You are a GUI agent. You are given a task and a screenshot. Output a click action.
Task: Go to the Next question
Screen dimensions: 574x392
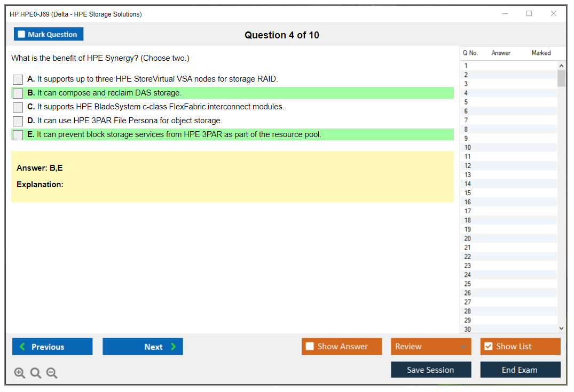point(143,347)
